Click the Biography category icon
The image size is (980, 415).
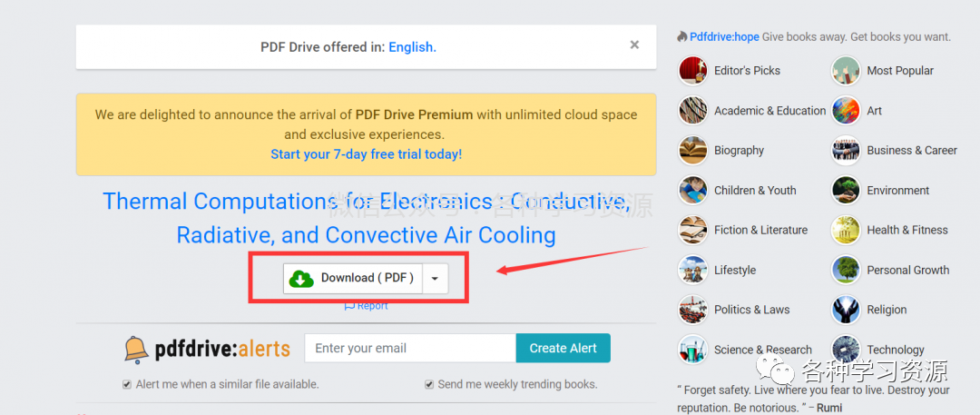click(x=693, y=151)
